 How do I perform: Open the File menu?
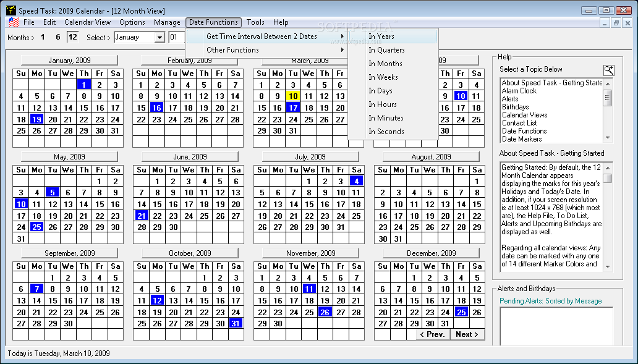tap(29, 22)
